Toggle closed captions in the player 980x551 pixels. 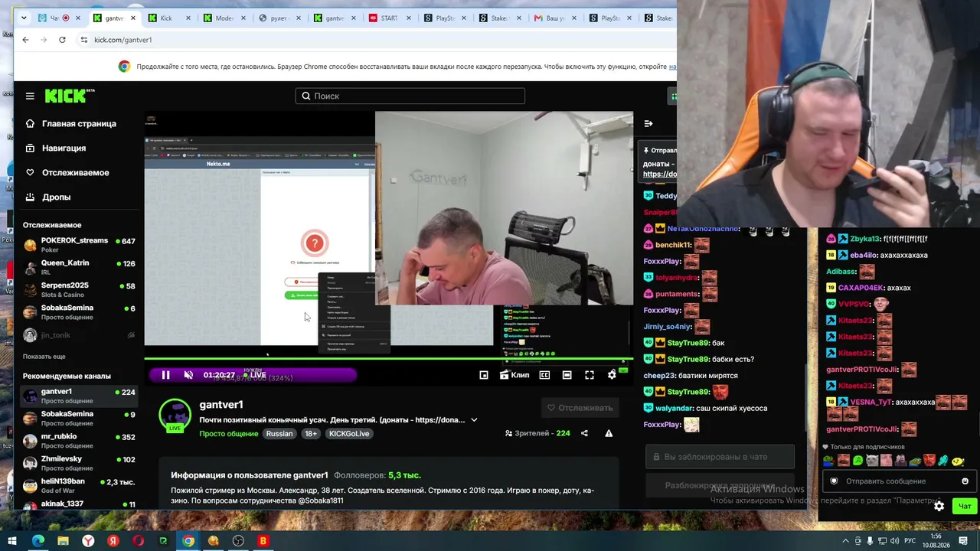point(544,375)
